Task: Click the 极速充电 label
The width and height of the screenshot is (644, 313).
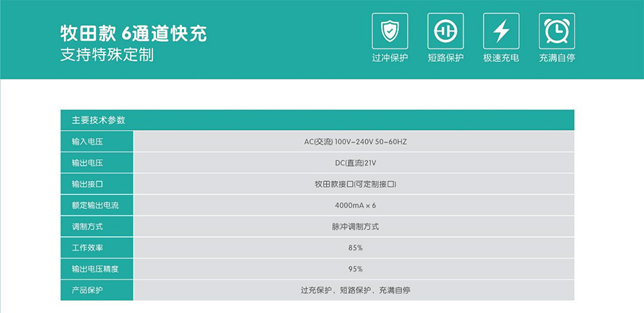Action: tap(501, 58)
